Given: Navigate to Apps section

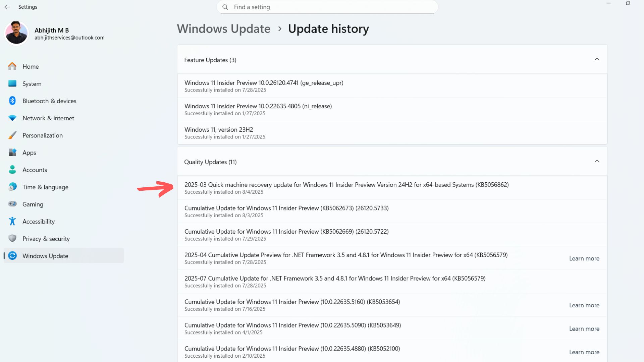Looking at the screenshot, I should tap(64, 153).
